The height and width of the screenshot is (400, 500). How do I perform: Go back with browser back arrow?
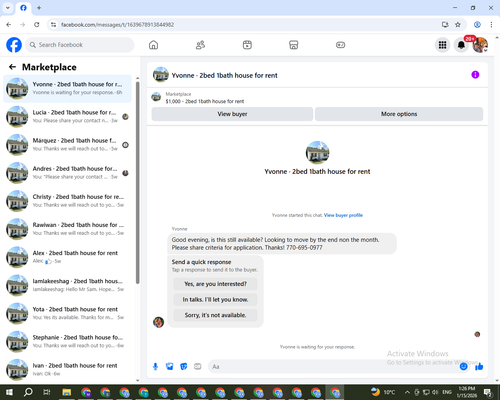(9, 25)
